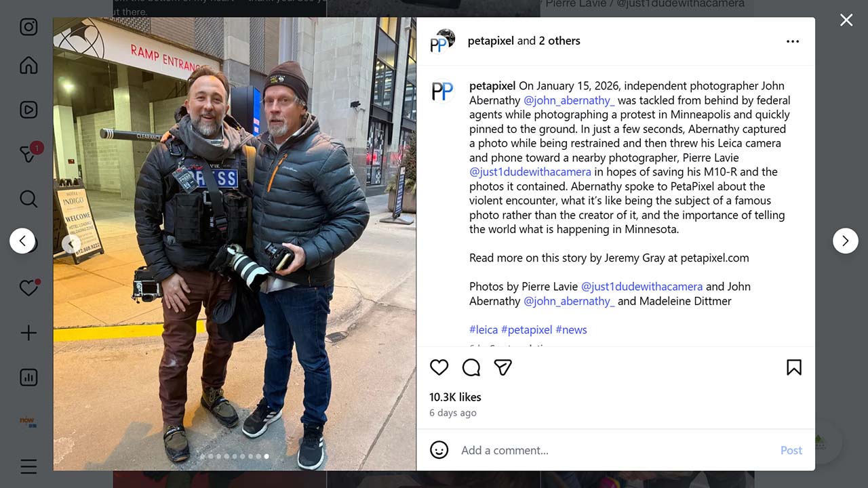Go to the previous post arrow

click(22, 241)
